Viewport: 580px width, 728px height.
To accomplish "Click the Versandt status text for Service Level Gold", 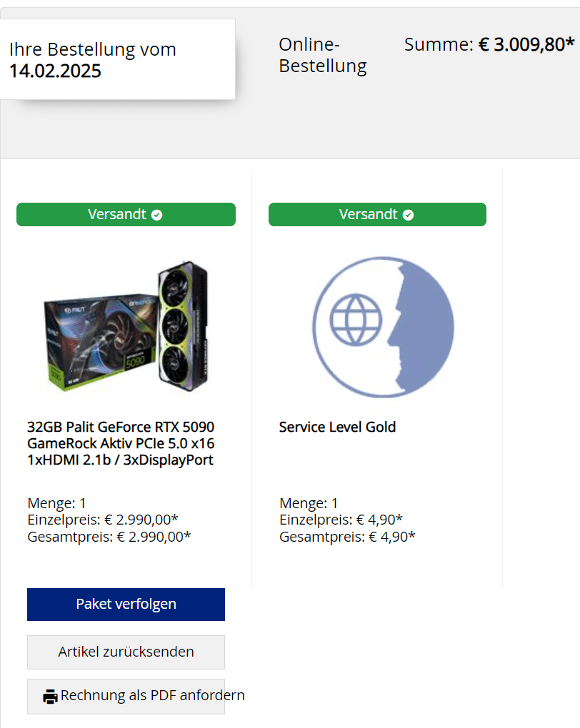I will (368, 215).
